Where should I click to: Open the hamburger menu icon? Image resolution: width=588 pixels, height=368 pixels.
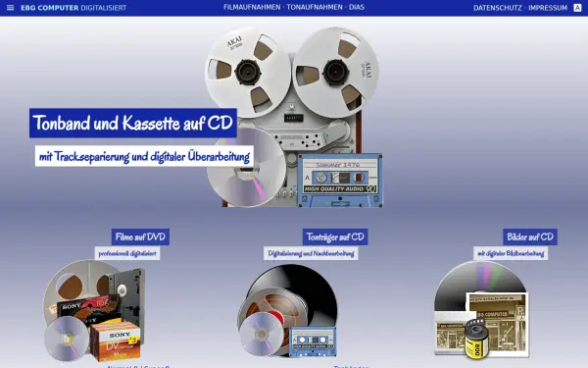point(10,8)
